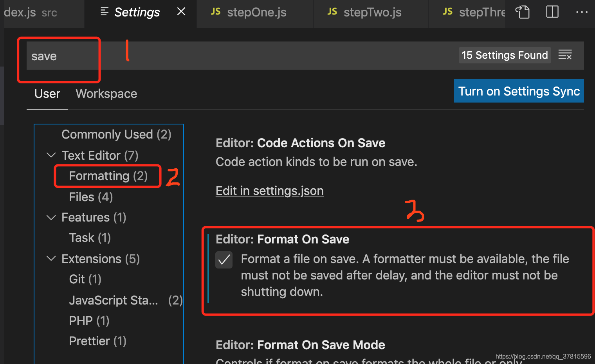Turn on Settings Sync
This screenshot has height=364, width=595.
(x=519, y=91)
